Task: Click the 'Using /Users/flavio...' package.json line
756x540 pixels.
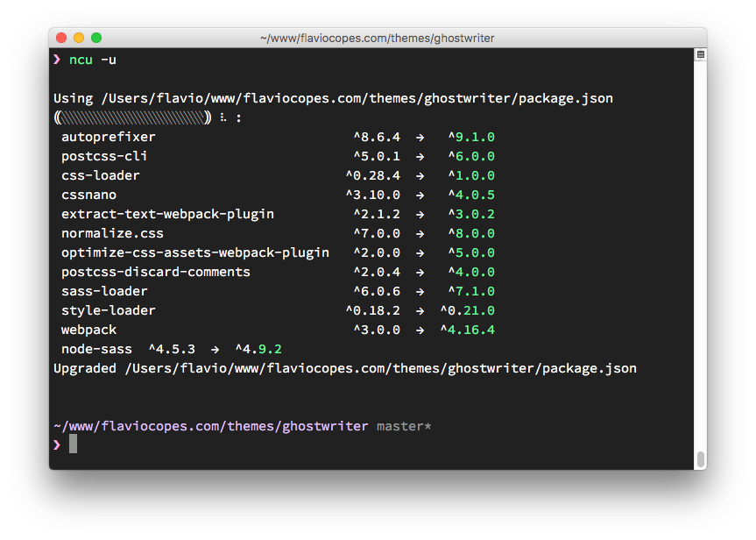Action: [333, 98]
